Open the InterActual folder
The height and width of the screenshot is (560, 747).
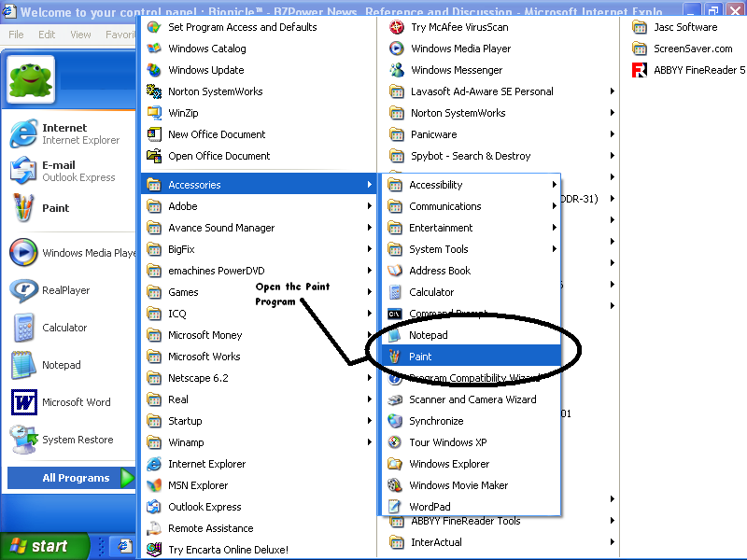click(x=499, y=542)
